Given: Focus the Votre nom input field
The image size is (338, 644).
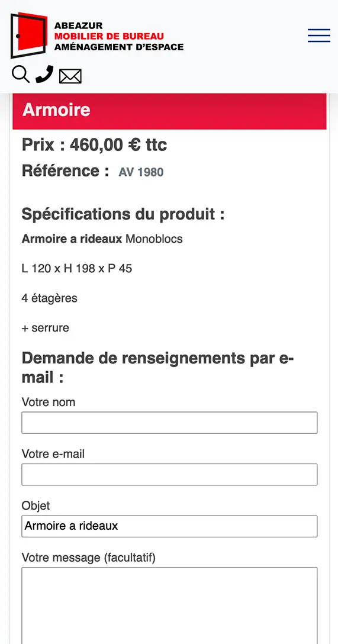Looking at the screenshot, I should coord(170,423).
